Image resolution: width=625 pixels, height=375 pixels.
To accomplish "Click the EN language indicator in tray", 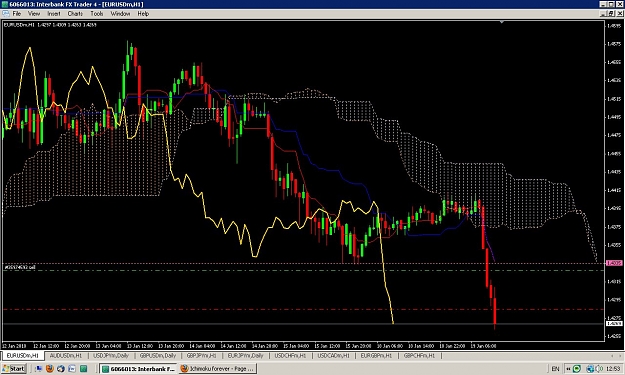I will (555, 369).
